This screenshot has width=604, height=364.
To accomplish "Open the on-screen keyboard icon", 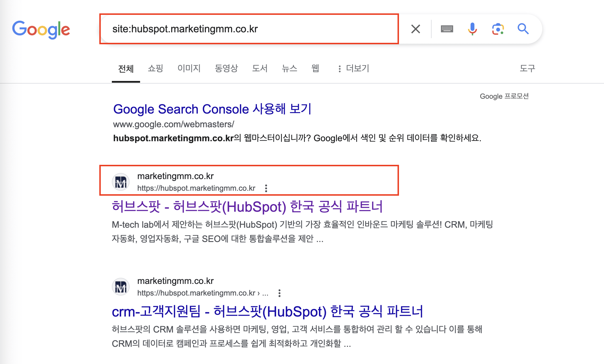I will pos(447,29).
